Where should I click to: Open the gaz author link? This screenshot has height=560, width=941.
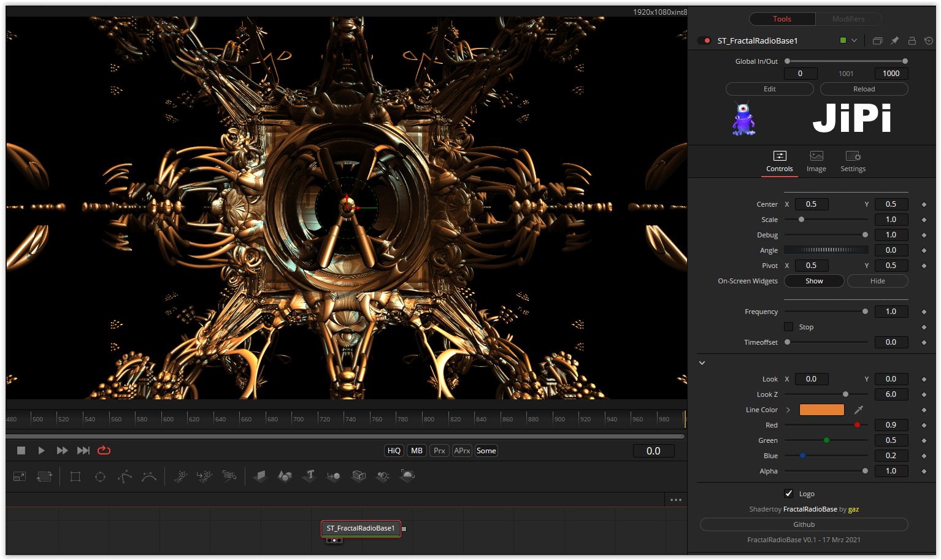click(x=853, y=509)
